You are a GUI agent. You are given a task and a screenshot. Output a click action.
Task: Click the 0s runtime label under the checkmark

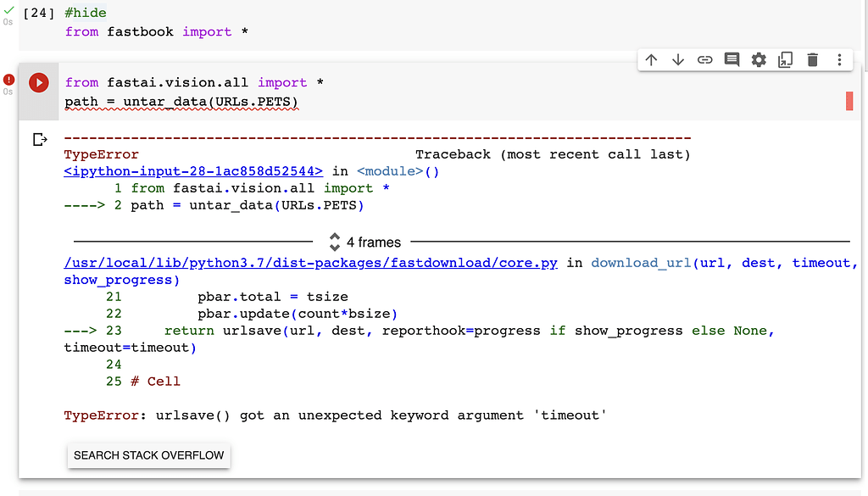8,20
